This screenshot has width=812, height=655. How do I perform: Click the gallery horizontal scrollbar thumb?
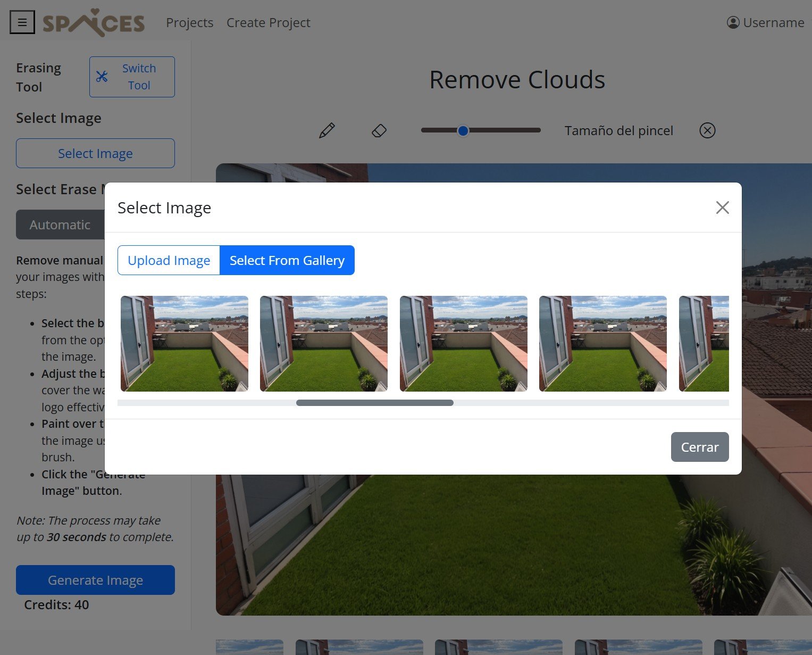click(375, 403)
